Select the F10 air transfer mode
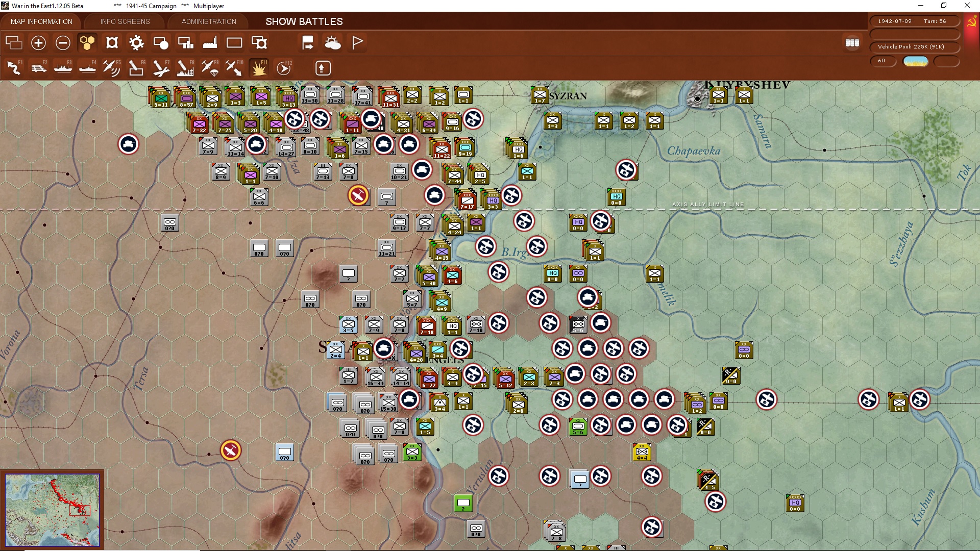This screenshot has width=980, height=551. tap(234, 68)
